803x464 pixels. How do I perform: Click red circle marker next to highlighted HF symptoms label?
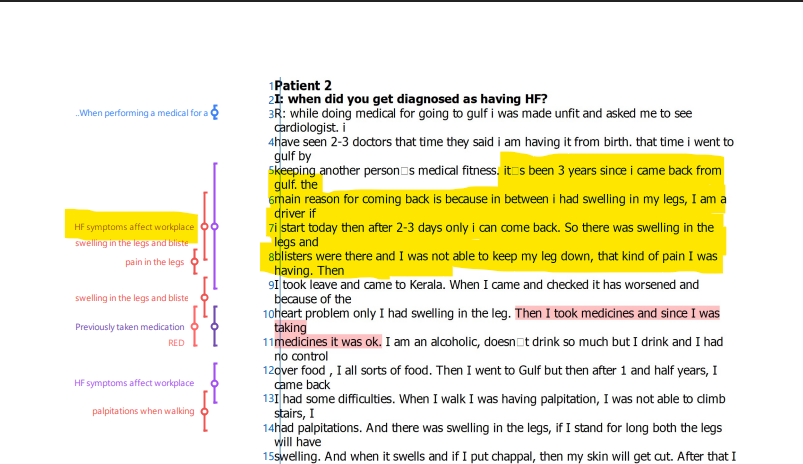[205, 228]
